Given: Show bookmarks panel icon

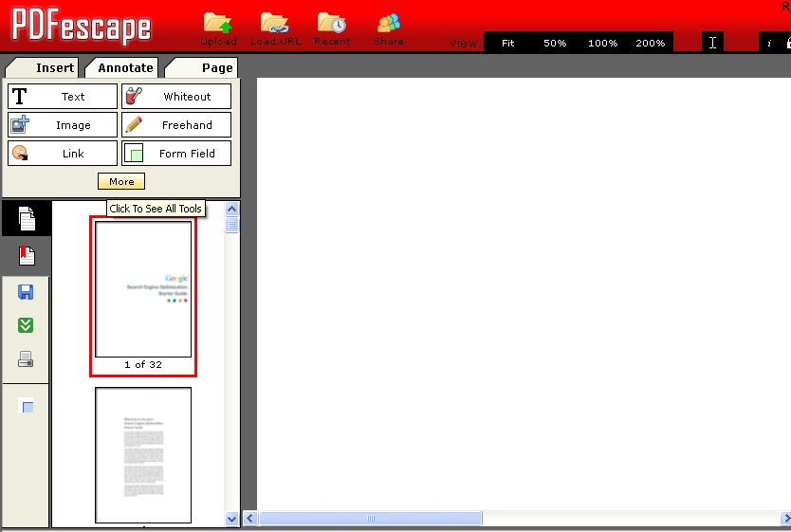Looking at the screenshot, I should (27, 256).
